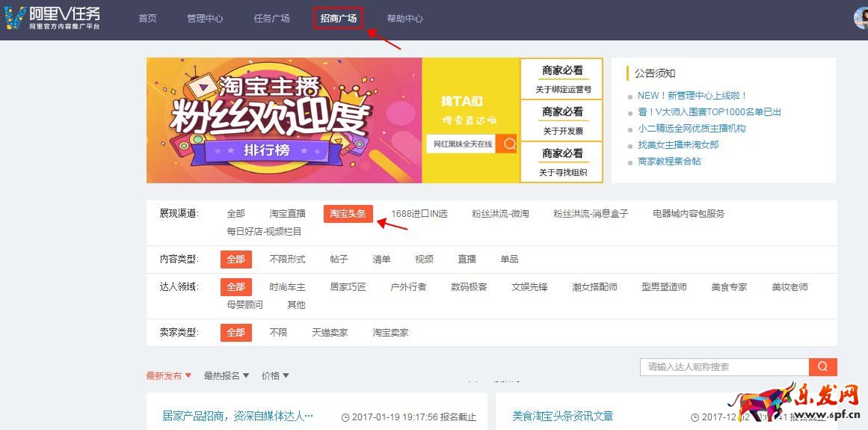Click the 淘宝主播粉丝欢迎度 banner
The image size is (868, 430).
284,120
